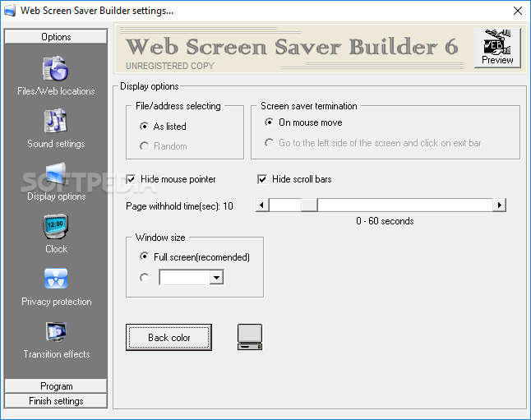Select the As listed radio option
The image size is (531, 420).
(145, 127)
